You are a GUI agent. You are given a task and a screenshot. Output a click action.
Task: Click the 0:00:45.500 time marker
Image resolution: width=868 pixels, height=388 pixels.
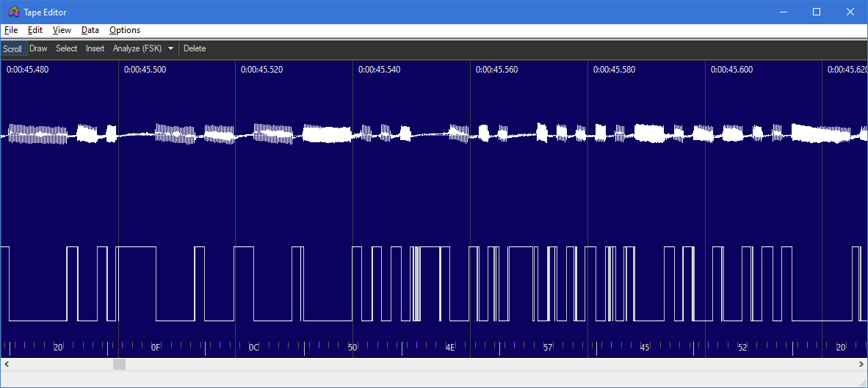pos(145,70)
